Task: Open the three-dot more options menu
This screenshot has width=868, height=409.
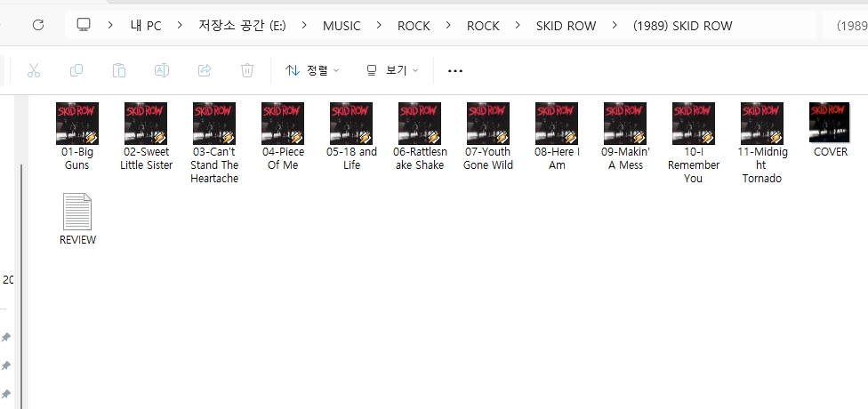Action: point(455,70)
